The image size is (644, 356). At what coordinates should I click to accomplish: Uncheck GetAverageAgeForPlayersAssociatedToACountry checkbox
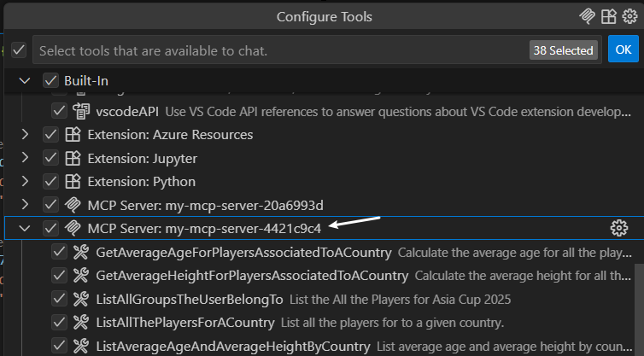click(59, 252)
